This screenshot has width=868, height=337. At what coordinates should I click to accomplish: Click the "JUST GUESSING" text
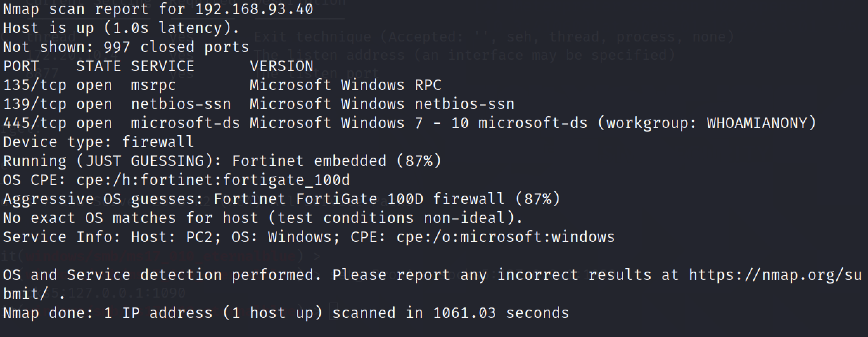pyautogui.click(x=149, y=161)
